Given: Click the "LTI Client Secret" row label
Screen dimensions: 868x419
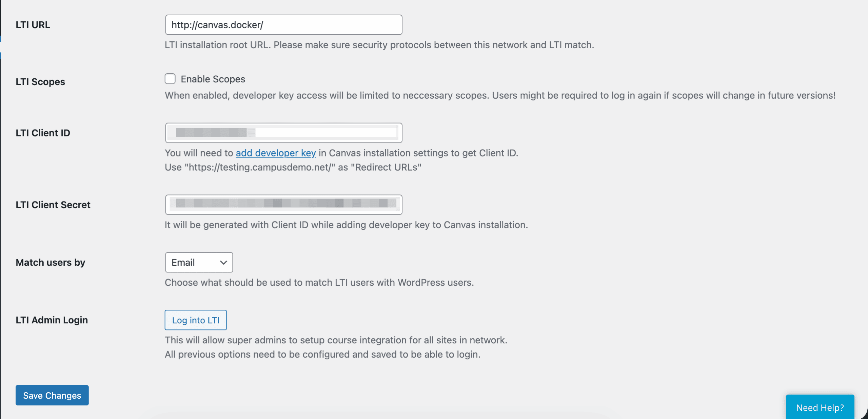Looking at the screenshot, I should pos(53,205).
